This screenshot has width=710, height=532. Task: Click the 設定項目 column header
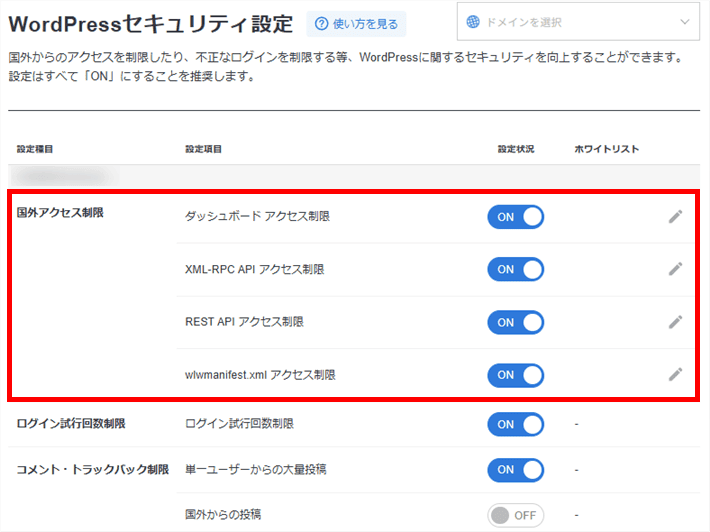pos(203,149)
